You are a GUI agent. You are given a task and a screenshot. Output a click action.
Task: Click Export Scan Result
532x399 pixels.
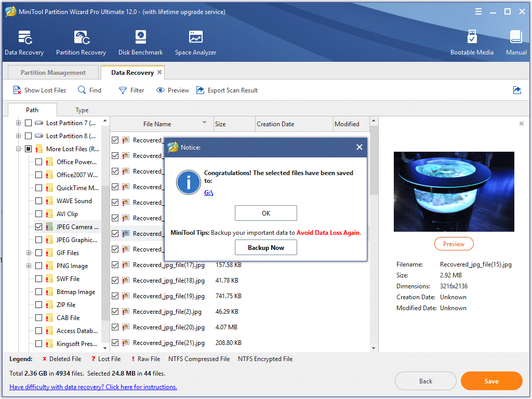[x=227, y=90]
